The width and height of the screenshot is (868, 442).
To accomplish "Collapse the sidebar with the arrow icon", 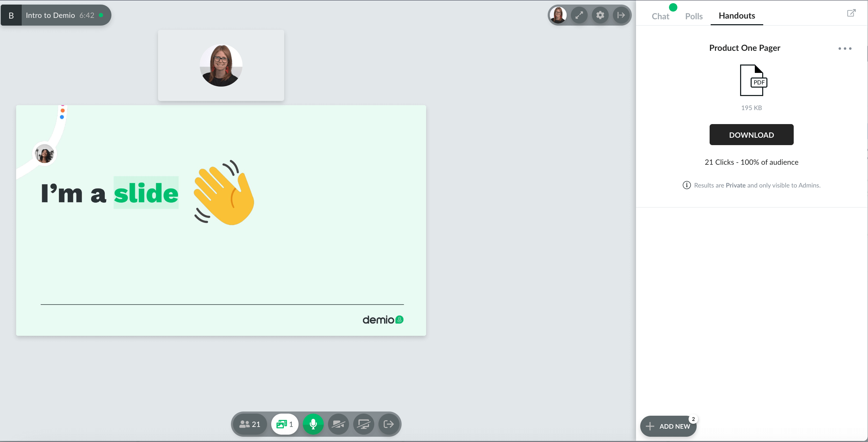I will pos(621,15).
